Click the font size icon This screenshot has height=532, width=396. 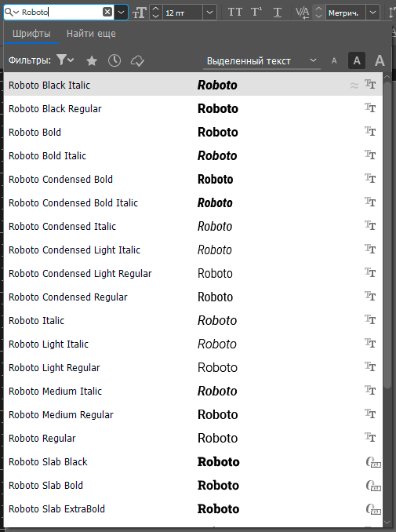139,13
